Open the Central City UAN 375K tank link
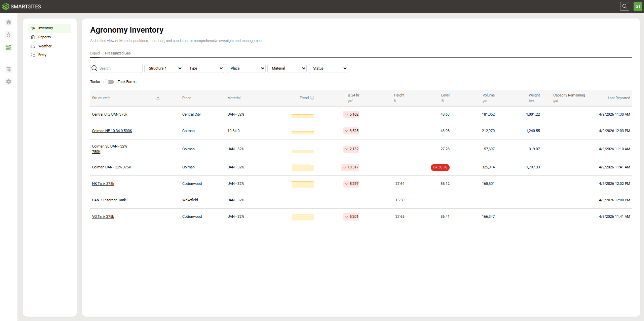The image size is (644, 321). click(x=110, y=114)
